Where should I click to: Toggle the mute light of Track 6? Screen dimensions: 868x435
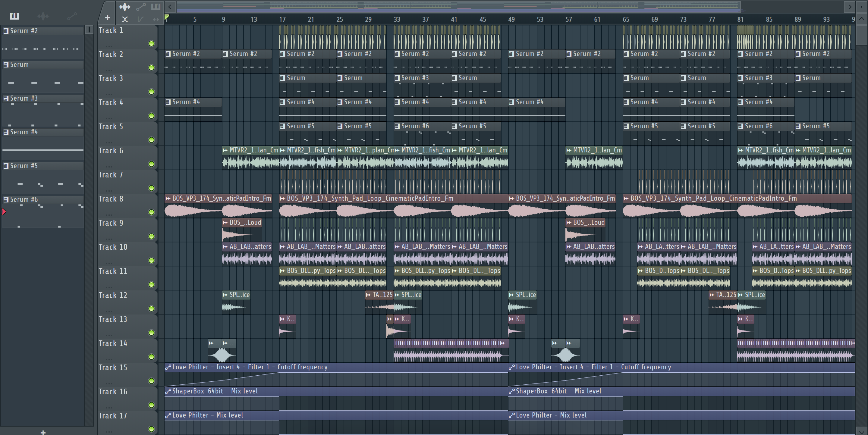point(152,164)
